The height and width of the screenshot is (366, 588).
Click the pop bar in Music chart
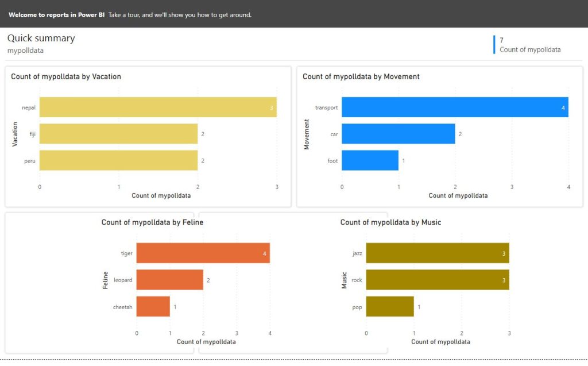(390, 307)
